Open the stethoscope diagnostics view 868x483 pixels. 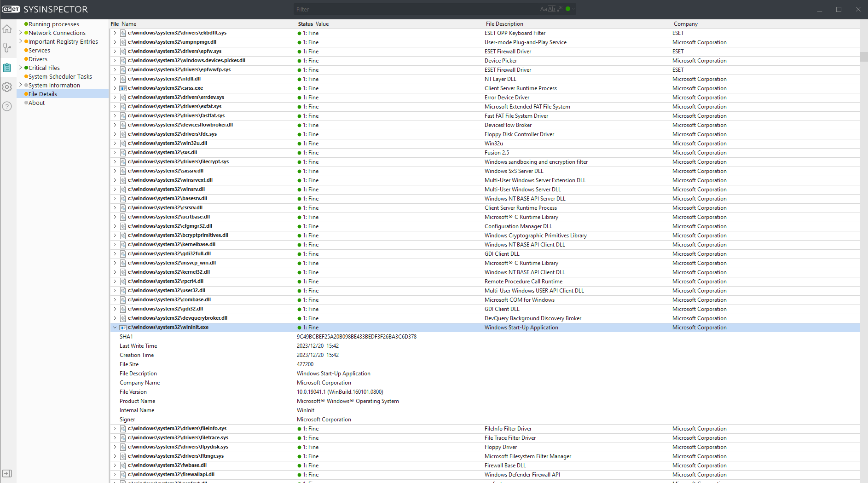[x=7, y=48]
